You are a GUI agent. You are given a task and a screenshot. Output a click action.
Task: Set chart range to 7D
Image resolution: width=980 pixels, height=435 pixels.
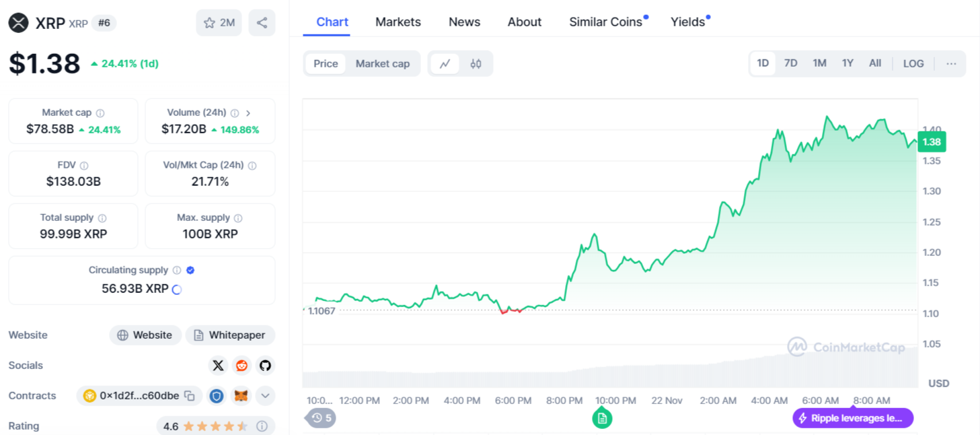791,63
